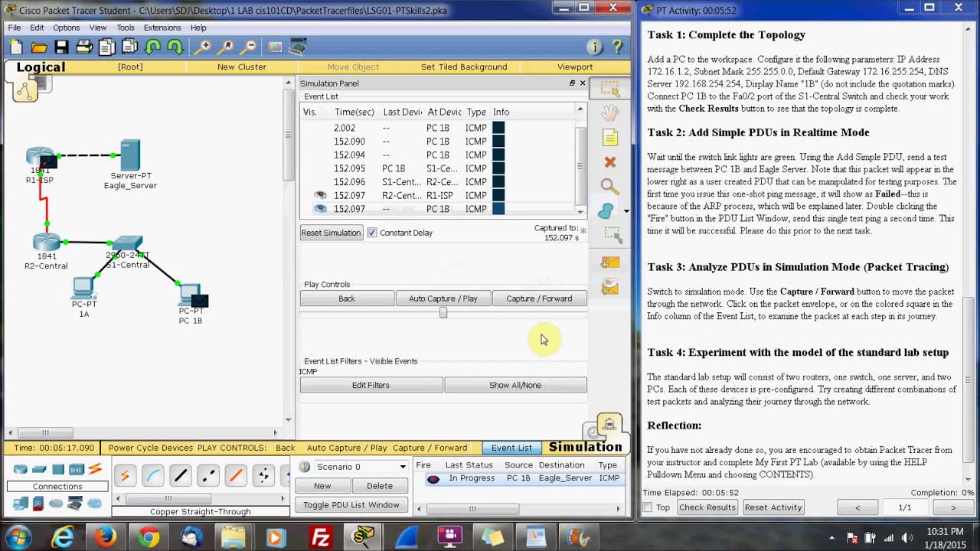Click Toggle PDU List Window button
980x551 pixels.
click(x=351, y=505)
